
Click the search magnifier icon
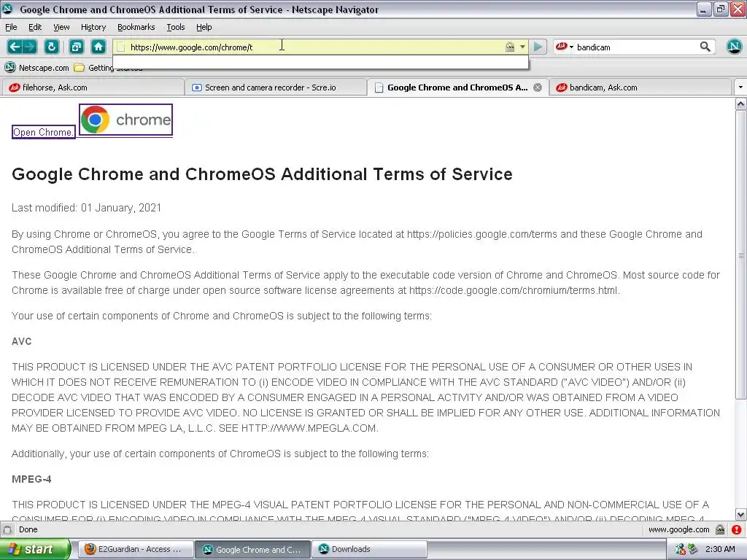point(705,47)
